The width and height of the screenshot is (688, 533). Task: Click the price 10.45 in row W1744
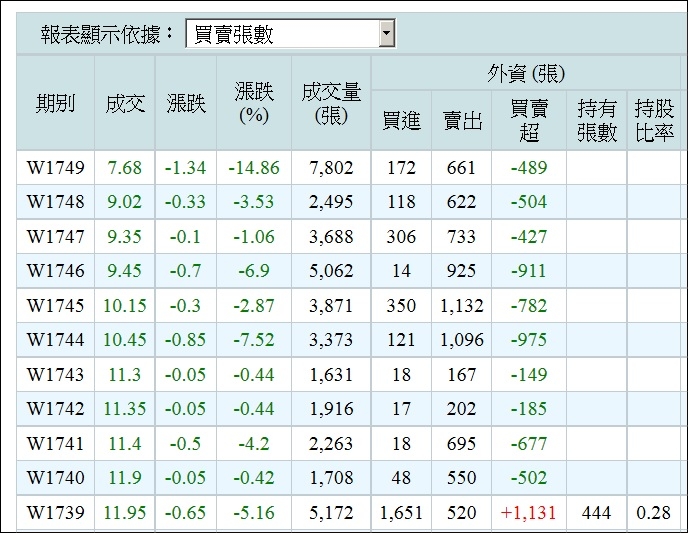[125, 340]
